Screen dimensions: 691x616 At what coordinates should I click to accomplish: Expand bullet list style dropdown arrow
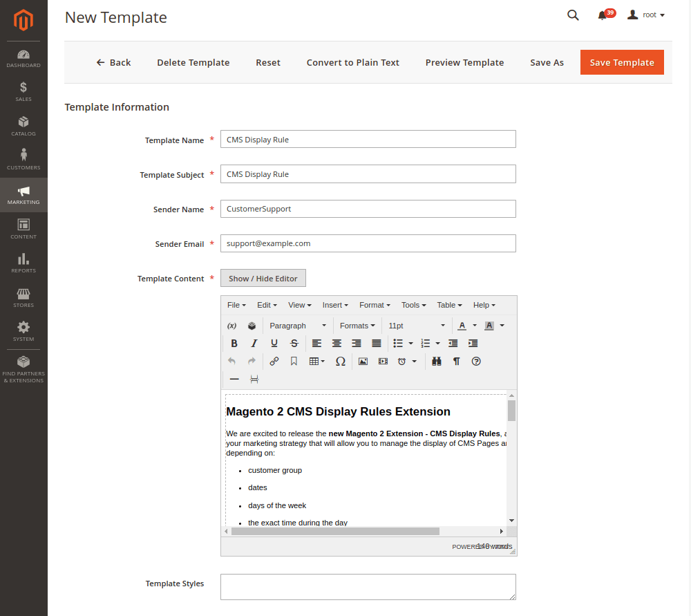pos(410,344)
